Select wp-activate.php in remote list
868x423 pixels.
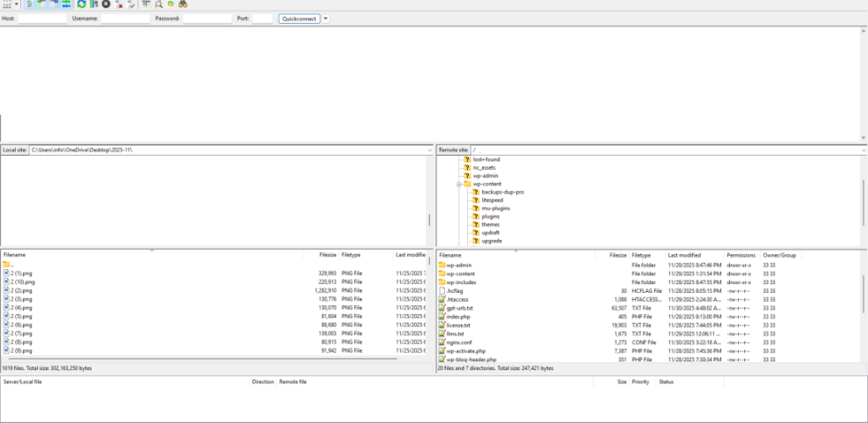[465, 351]
